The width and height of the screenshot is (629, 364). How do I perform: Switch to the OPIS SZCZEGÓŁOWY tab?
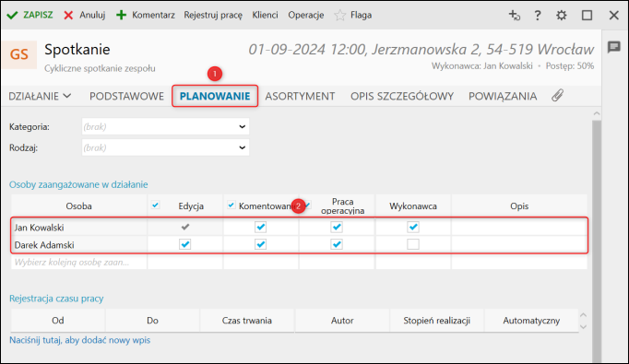[x=402, y=96]
